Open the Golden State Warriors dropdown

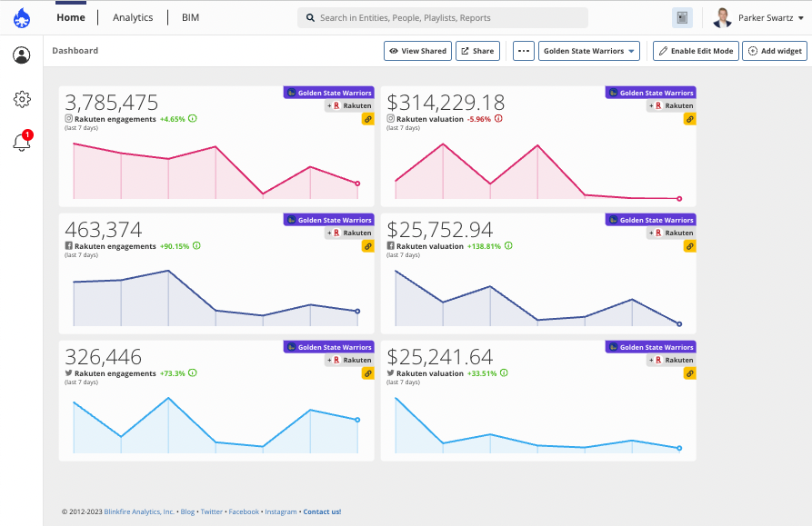point(589,51)
